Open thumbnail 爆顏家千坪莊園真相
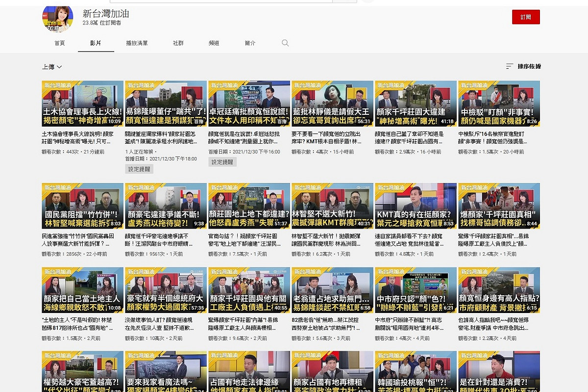The height and width of the screenshot is (392, 588). [499, 206]
